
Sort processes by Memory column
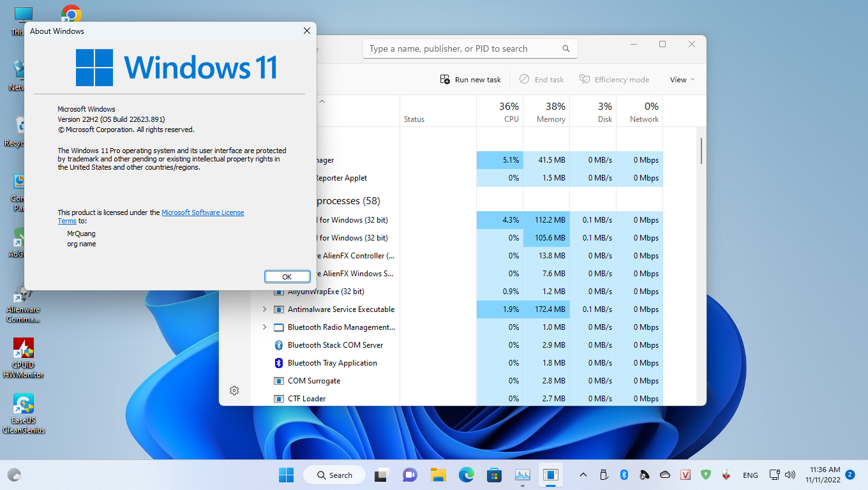pyautogui.click(x=546, y=112)
